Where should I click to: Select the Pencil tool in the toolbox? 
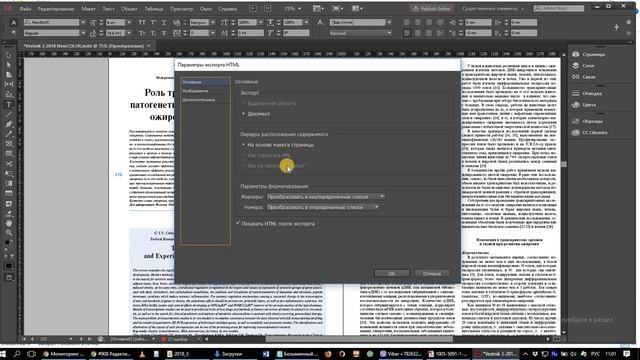pyautogui.click(x=9, y=134)
